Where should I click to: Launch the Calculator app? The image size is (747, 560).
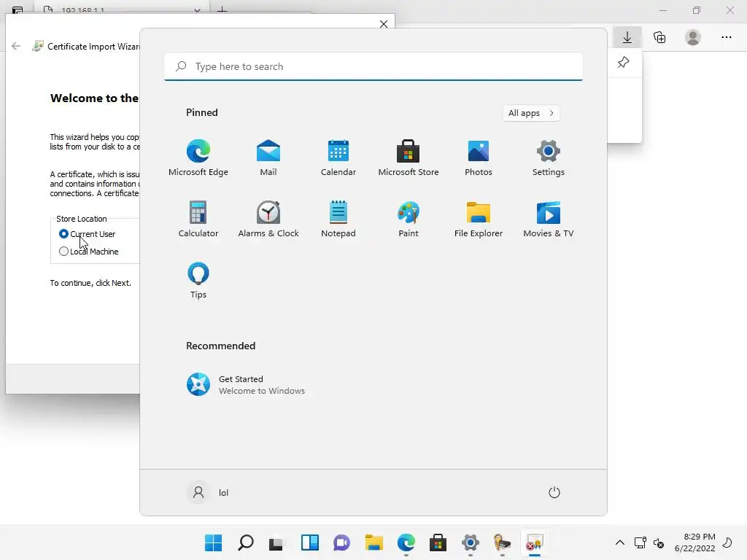coord(198,219)
